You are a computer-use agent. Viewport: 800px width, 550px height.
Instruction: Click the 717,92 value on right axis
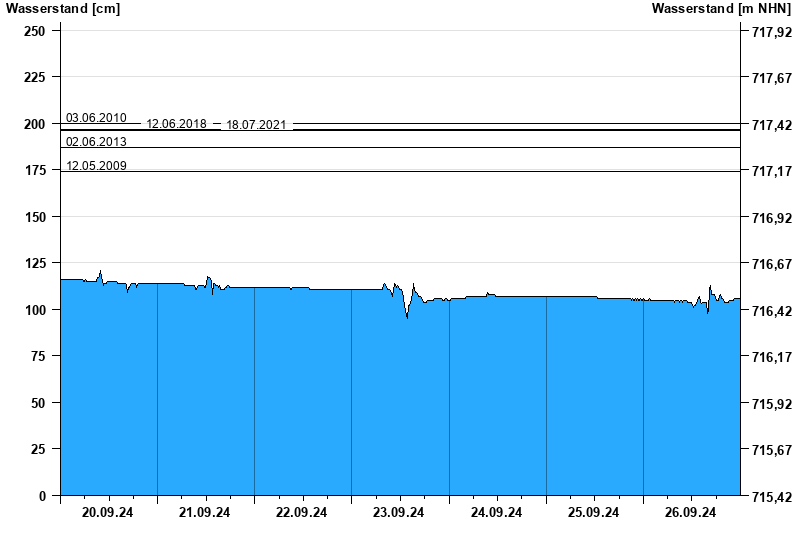tap(772, 32)
